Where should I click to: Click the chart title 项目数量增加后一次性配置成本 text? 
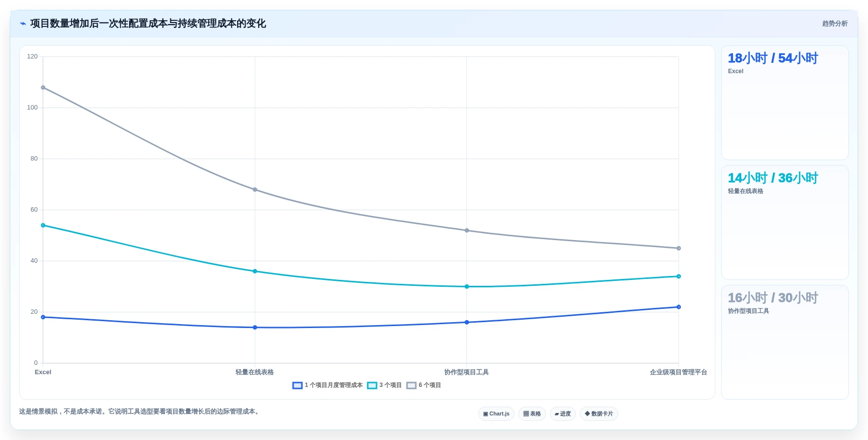click(x=99, y=24)
